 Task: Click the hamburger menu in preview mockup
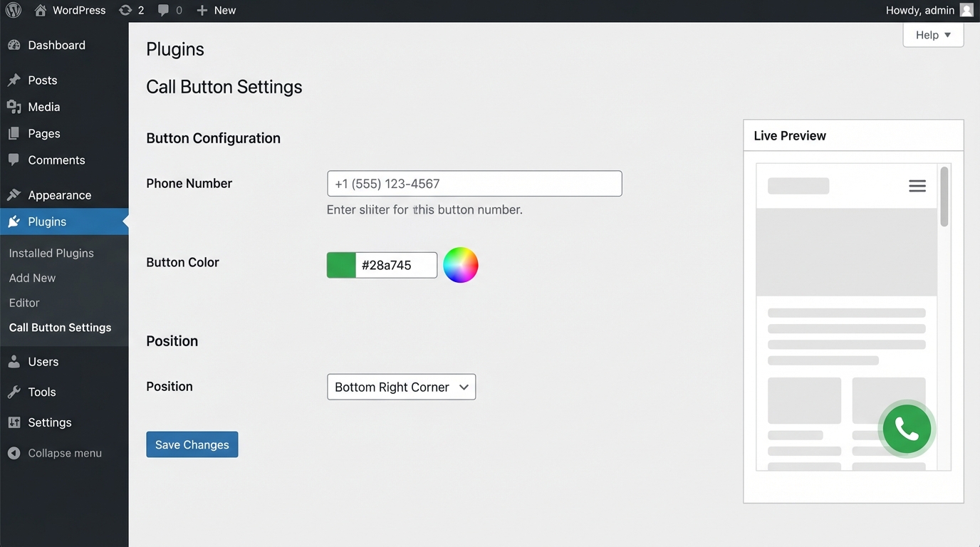[x=917, y=185]
